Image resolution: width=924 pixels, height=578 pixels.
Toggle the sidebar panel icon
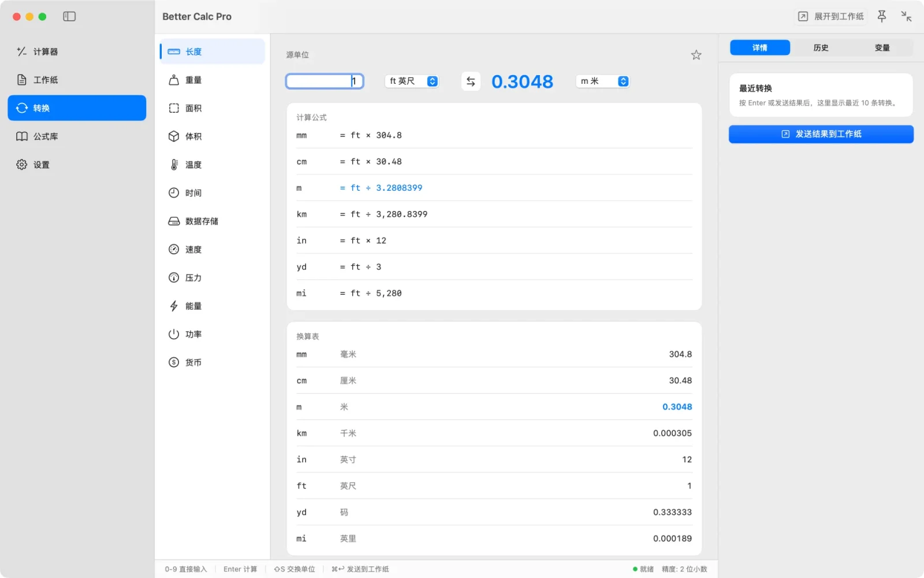tap(69, 17)
